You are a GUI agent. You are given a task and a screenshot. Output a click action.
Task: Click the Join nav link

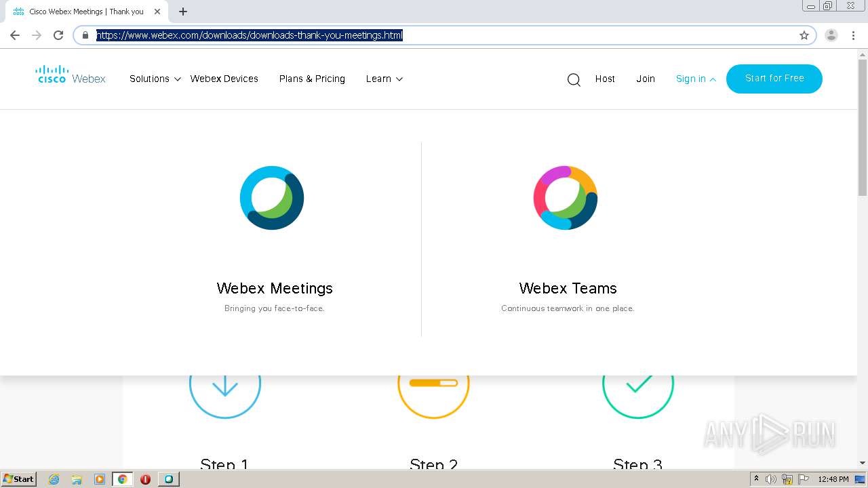646,79
